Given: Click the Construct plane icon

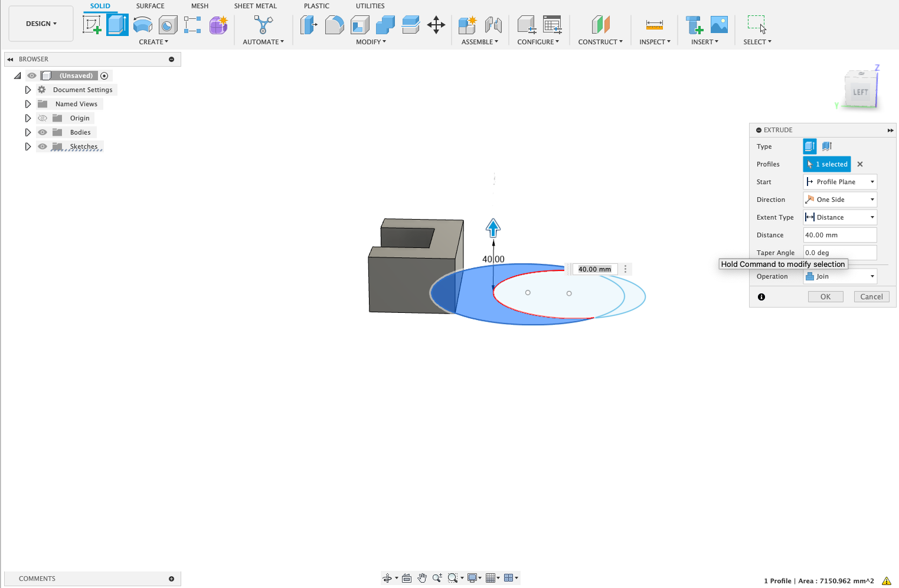Looking at the screenshot, I should (600, 25).
